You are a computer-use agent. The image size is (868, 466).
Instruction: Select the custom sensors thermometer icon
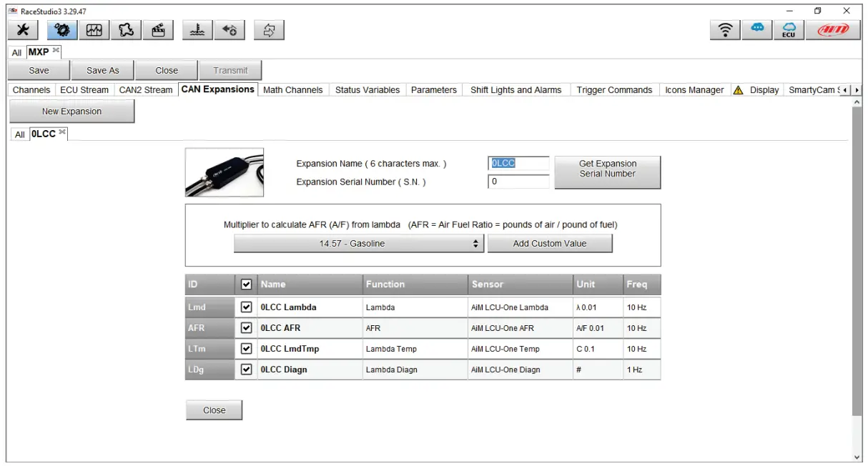point(198,30)
